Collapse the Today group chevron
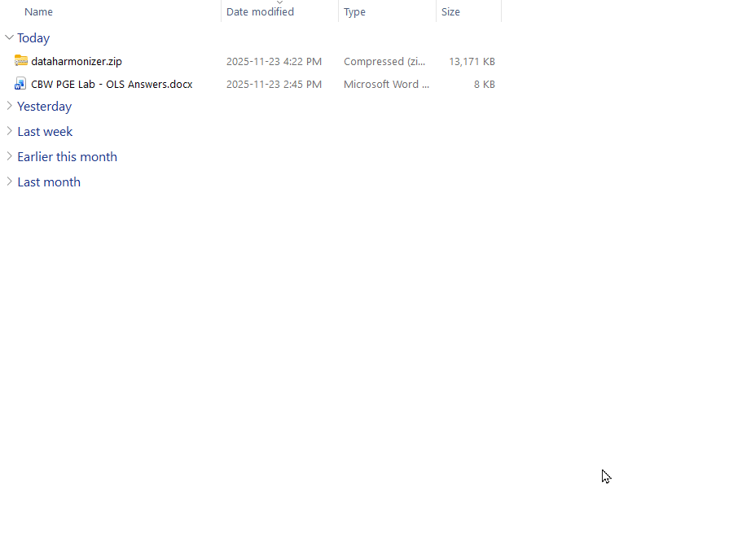 point(9,37)
